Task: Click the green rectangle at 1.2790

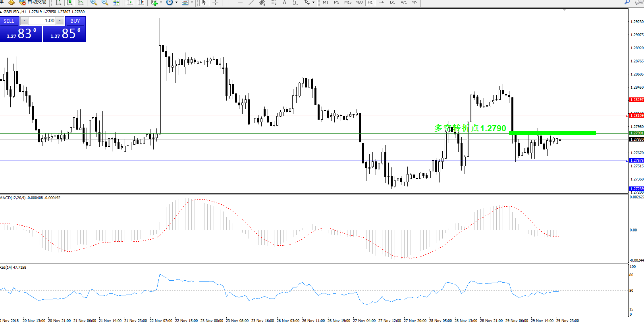Action: [x=552, y=133]
